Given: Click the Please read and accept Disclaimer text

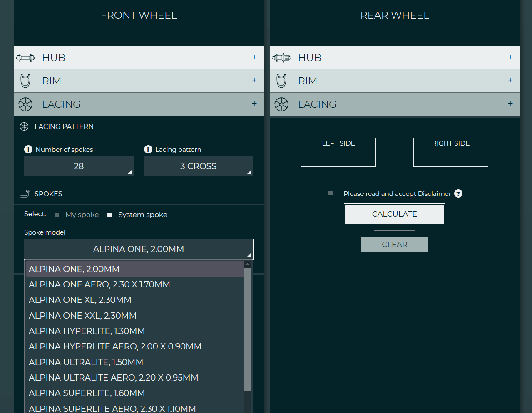Looking at the screenshot, I should coord(397,194).
